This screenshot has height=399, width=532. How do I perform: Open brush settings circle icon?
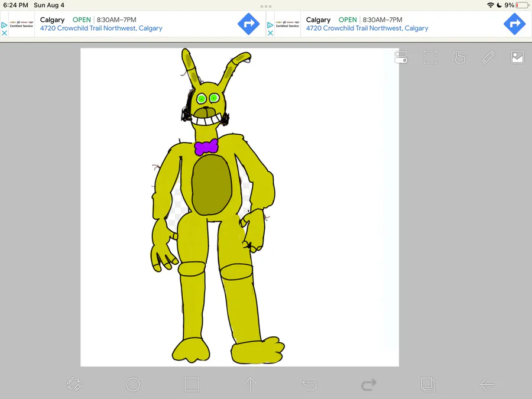(133, 384)
